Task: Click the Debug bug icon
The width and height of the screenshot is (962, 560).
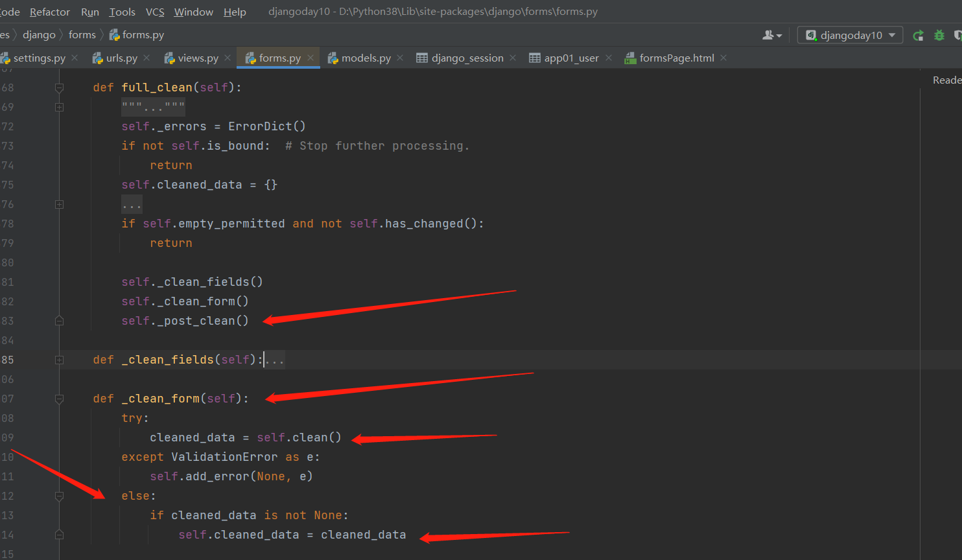Action: (939, 35)
